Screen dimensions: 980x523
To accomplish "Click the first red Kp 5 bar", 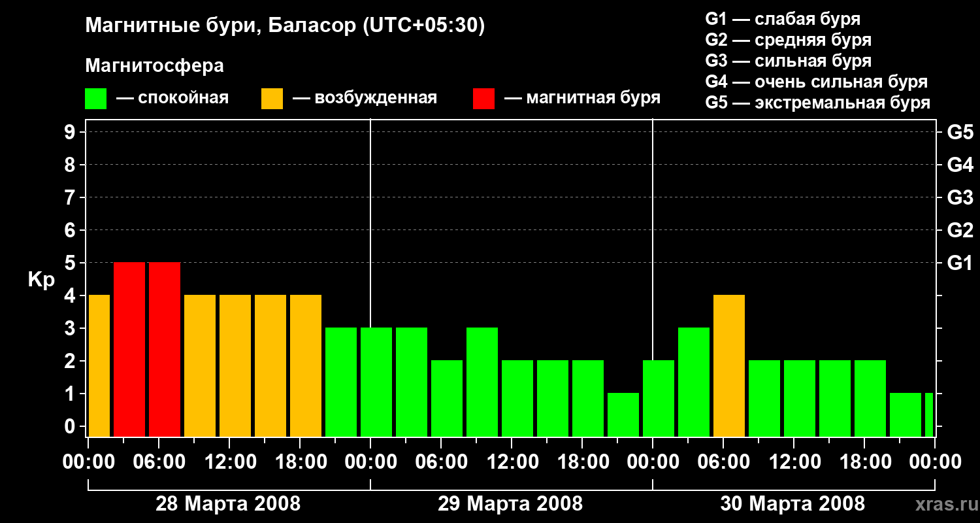I will 129,349.
